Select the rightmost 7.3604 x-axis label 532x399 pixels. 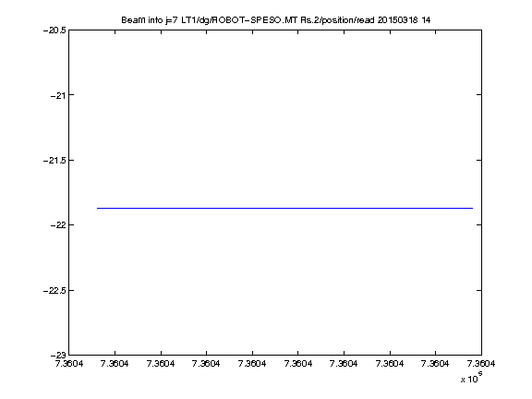pos(481,364)
